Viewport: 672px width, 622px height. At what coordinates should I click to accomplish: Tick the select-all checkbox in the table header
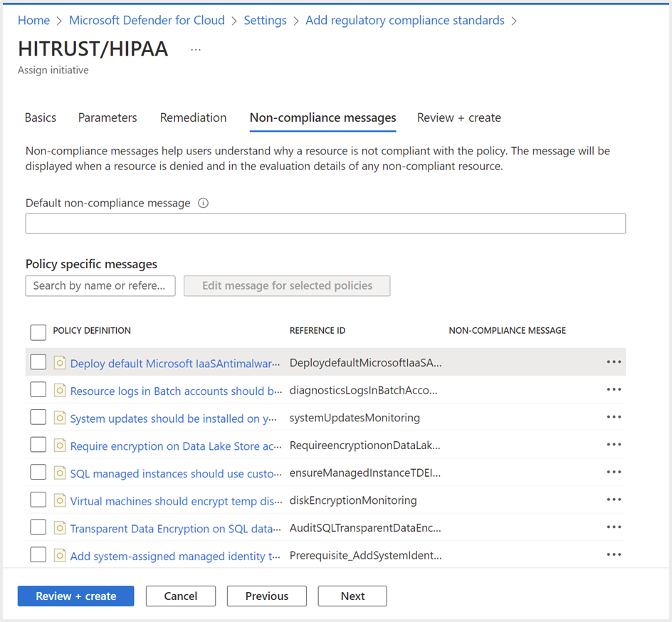pos(38,332)
